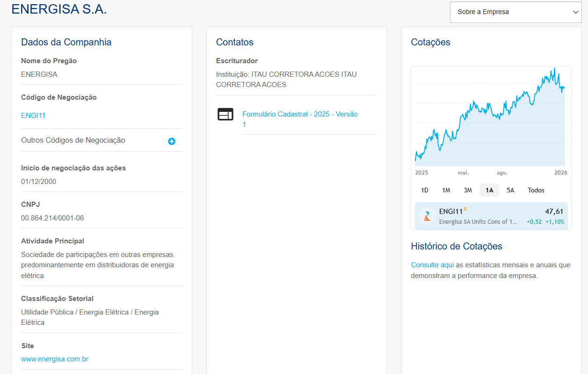
Task: Click the 47,61 price value
Action: [554, 212]
